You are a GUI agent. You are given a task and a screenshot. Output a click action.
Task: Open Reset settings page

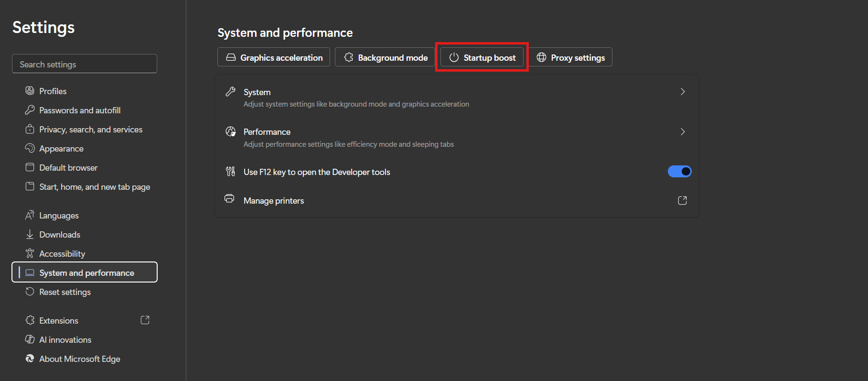point(64,292)
